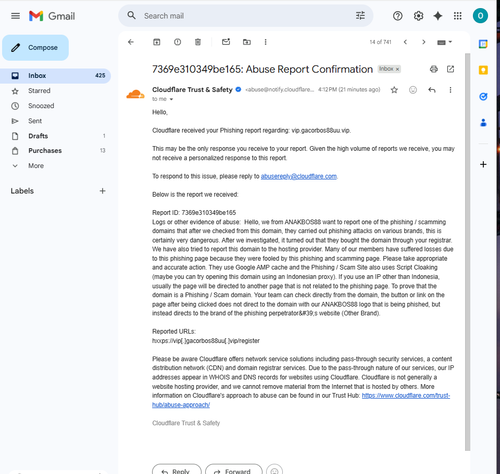Go to the older email
This screenshot has width=500, height=474.
tap(424, 42)
